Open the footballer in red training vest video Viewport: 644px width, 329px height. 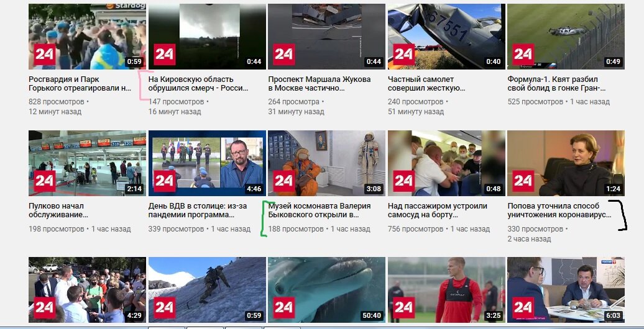click(x=446, y=290)
